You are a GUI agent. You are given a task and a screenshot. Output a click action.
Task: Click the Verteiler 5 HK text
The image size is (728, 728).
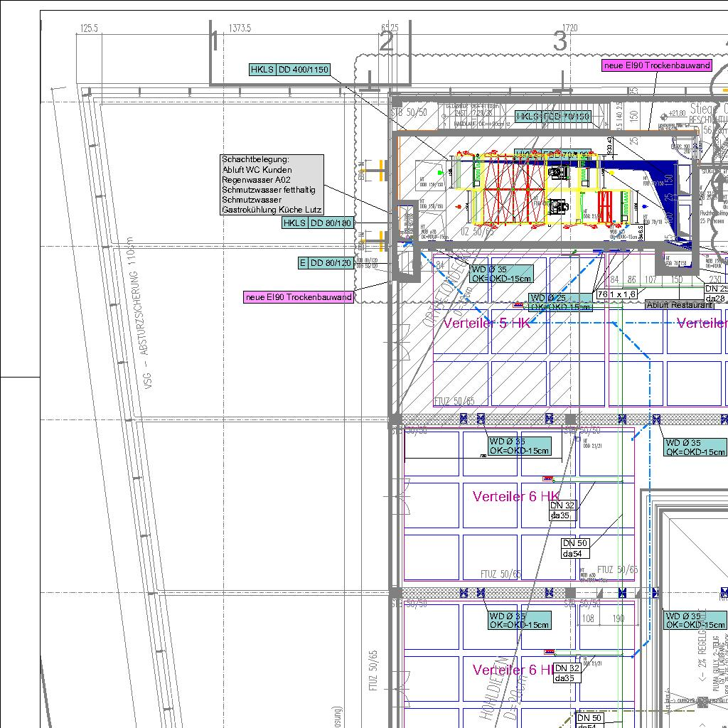(487, 323)
